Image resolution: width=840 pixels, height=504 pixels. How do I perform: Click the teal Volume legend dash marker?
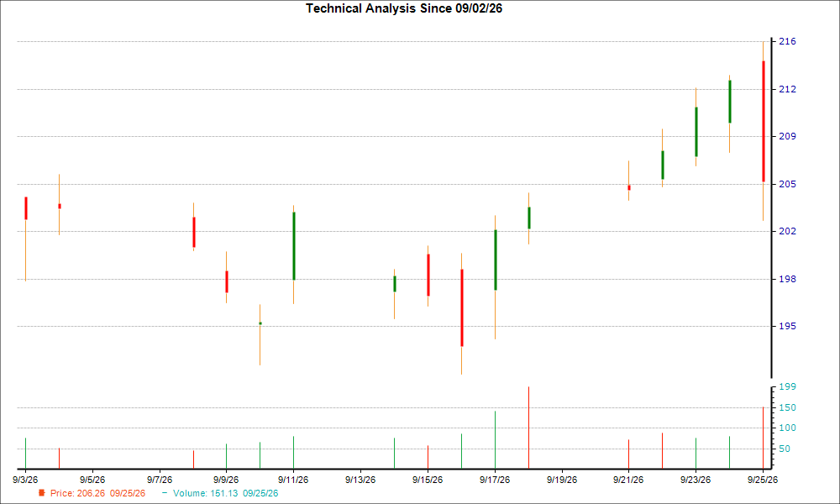[165, 493]
